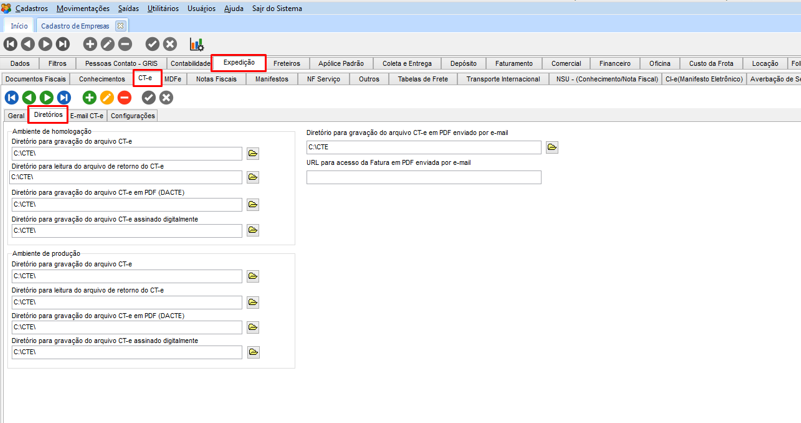
Task: Open the Ajuda menu
Action: tap(233, 8)
